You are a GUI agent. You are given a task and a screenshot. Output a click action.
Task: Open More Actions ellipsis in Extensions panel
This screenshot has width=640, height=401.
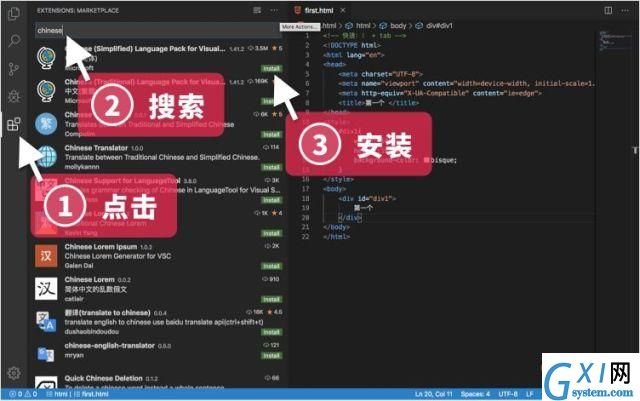tap(274, 10)
